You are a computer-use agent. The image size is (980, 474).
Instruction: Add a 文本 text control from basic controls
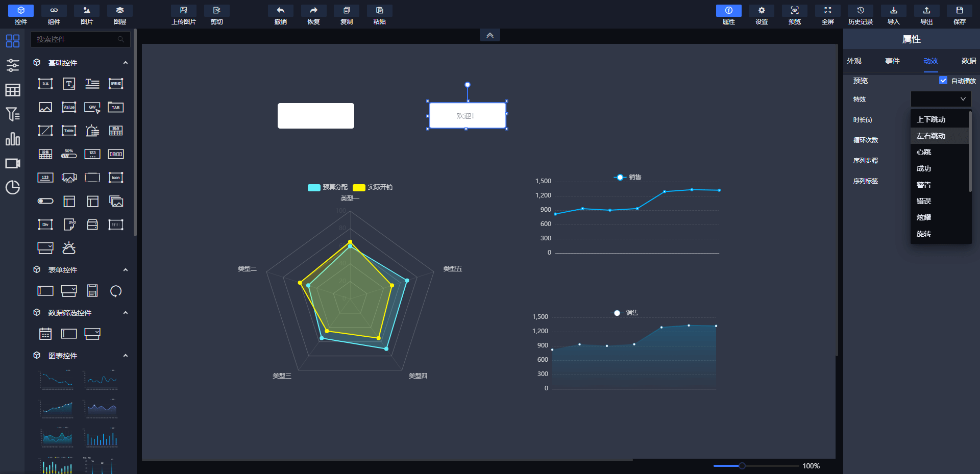pos(45,84)
